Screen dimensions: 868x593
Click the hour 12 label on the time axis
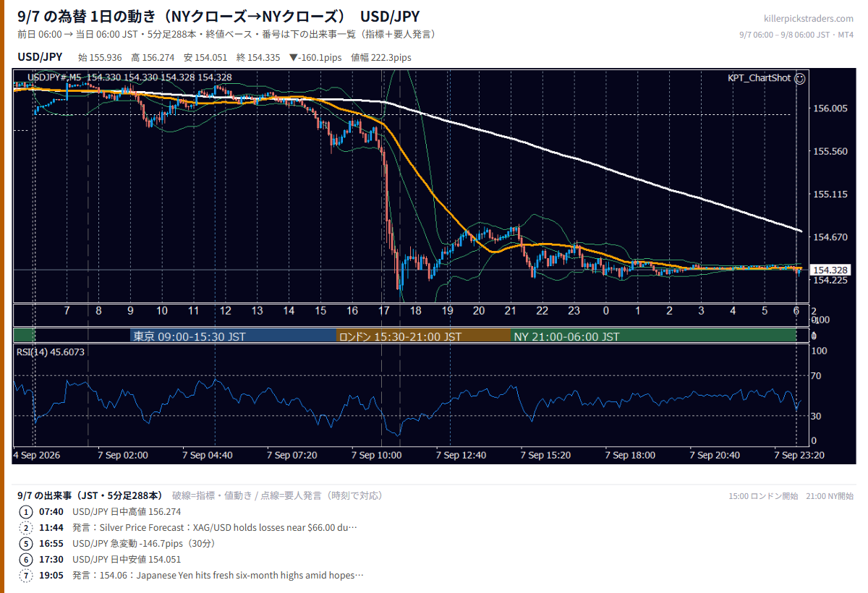(x=226, y=311)
